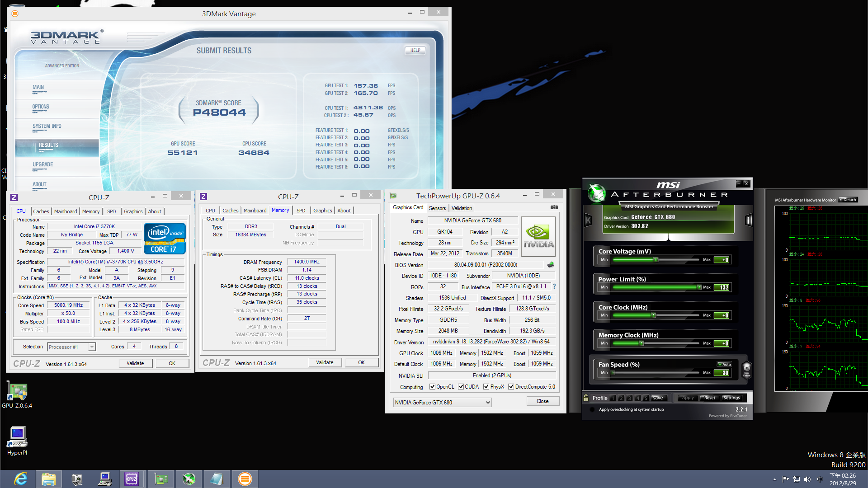Click OK in right CPU-Z window
This screenshot has height=488, width=868.
pos(361,362)
